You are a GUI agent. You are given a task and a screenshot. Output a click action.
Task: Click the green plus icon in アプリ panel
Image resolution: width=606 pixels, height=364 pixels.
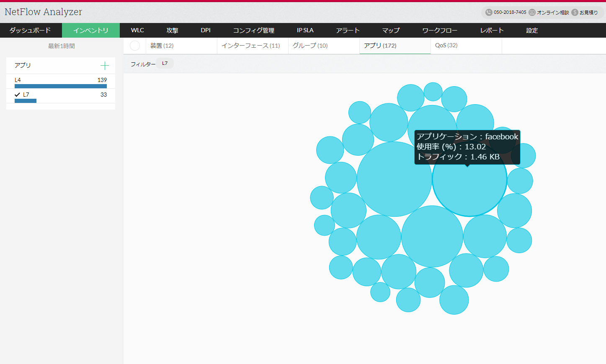point(105,66)
